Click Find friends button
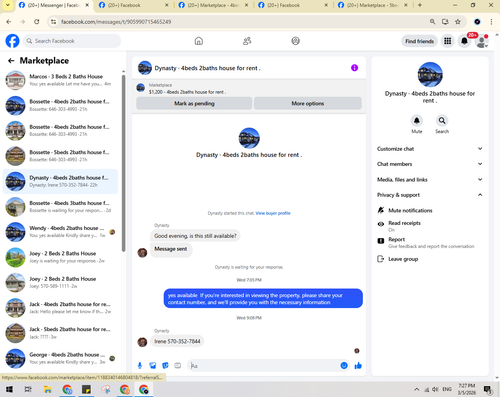The height and width of the screenshot is (397, 500). (x=419, y=41)
